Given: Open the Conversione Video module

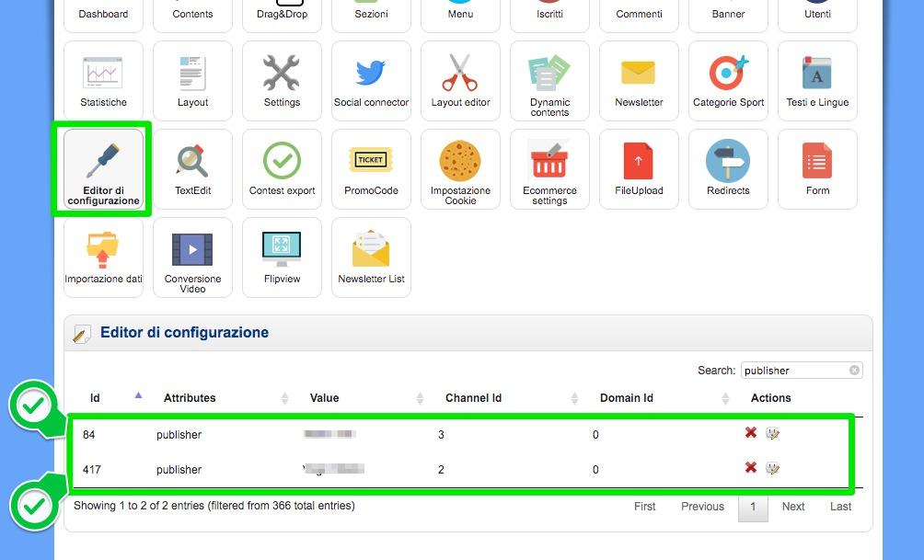Looking at the screenshot, I should coord(192,257).
